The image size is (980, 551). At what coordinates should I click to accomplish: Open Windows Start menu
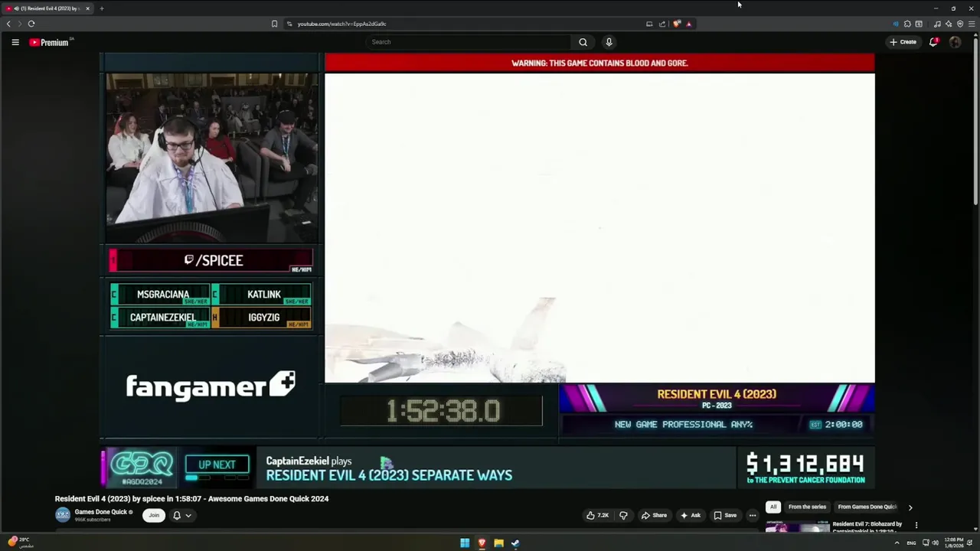465,543
